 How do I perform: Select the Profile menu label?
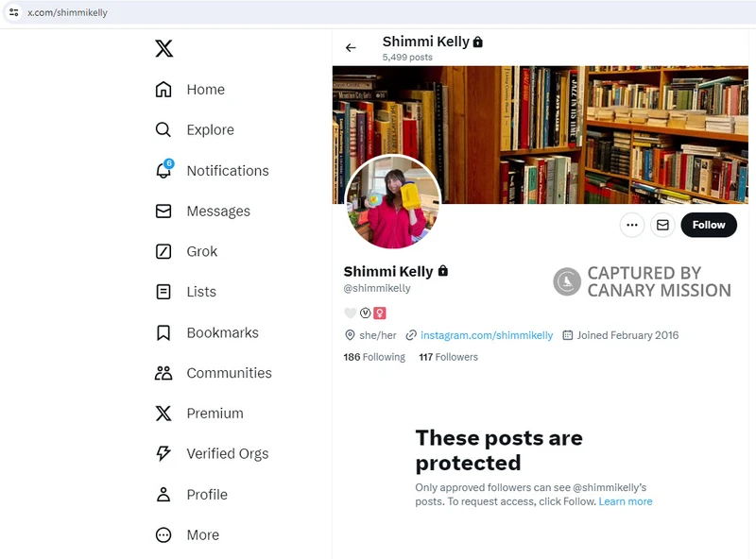[207, 495]
